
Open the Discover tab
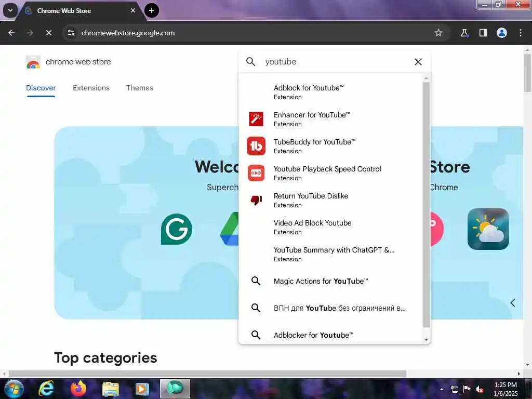41,88
